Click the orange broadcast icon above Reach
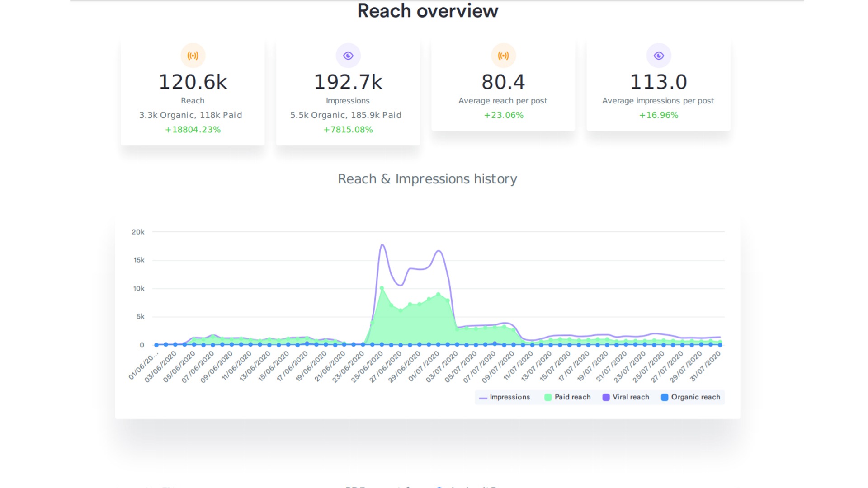This screenshot has width=868, height=488. coord(193,56)
